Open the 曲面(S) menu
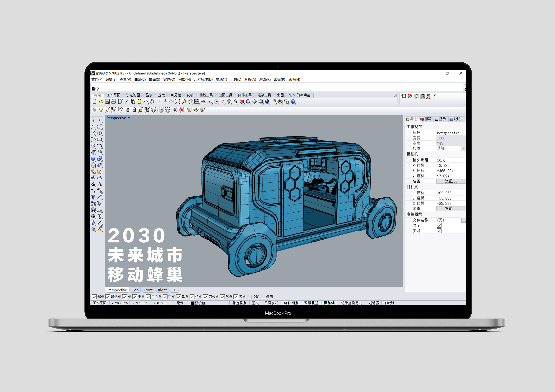This screenshot has height=392, width=555. (154, 80)
